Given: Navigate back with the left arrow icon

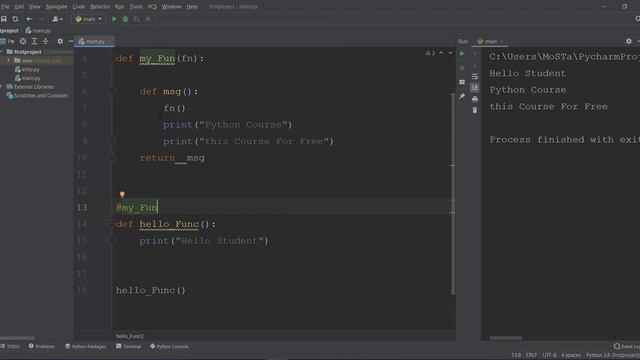Looking at the screenshot, I should [29, 19].
